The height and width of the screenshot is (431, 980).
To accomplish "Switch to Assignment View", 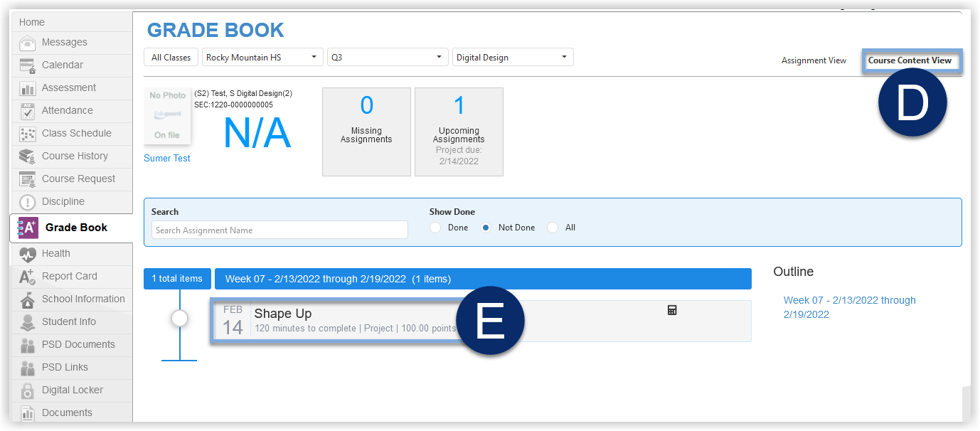I will coord(814,60).
